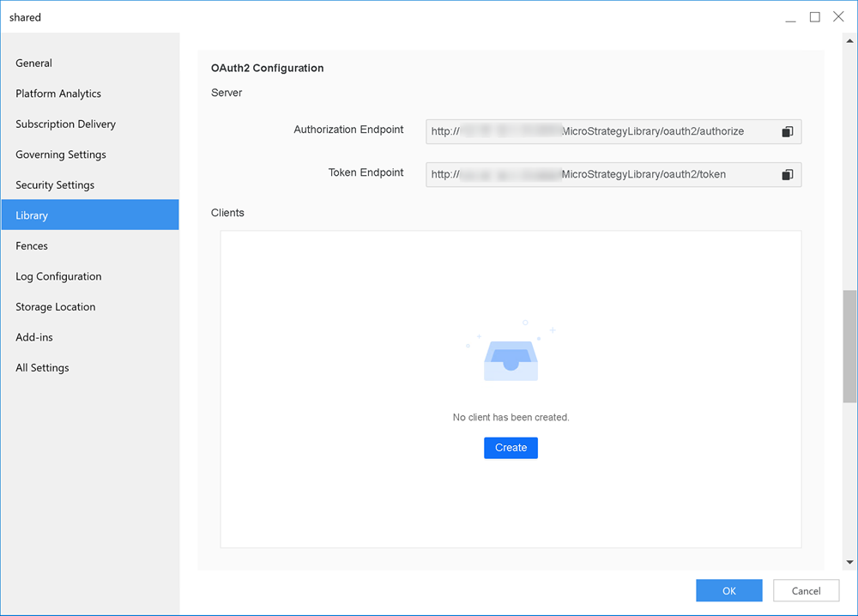Select Subscription Delivery in sidebar
Image resolution: width=858 pixels, height=616 pixels.
coord(65,124)
